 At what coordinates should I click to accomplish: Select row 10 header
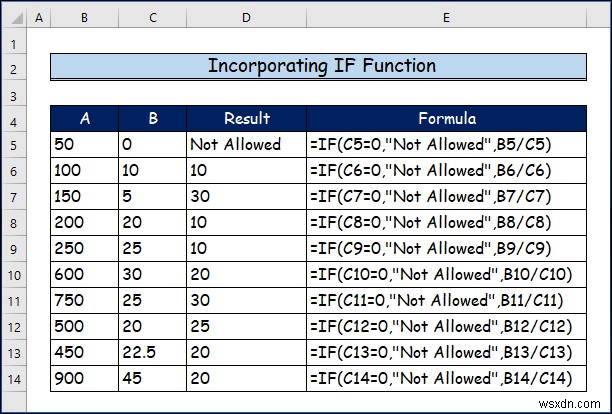13,274
